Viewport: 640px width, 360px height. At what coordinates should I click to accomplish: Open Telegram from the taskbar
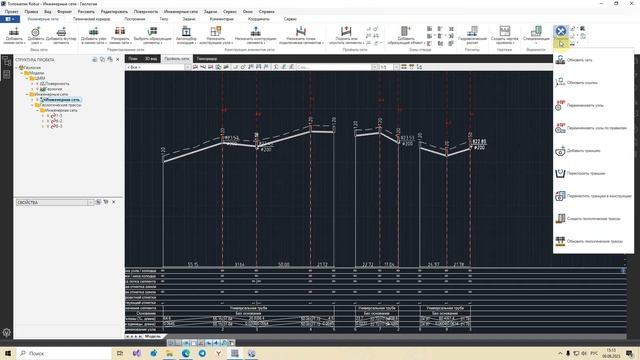202,353
